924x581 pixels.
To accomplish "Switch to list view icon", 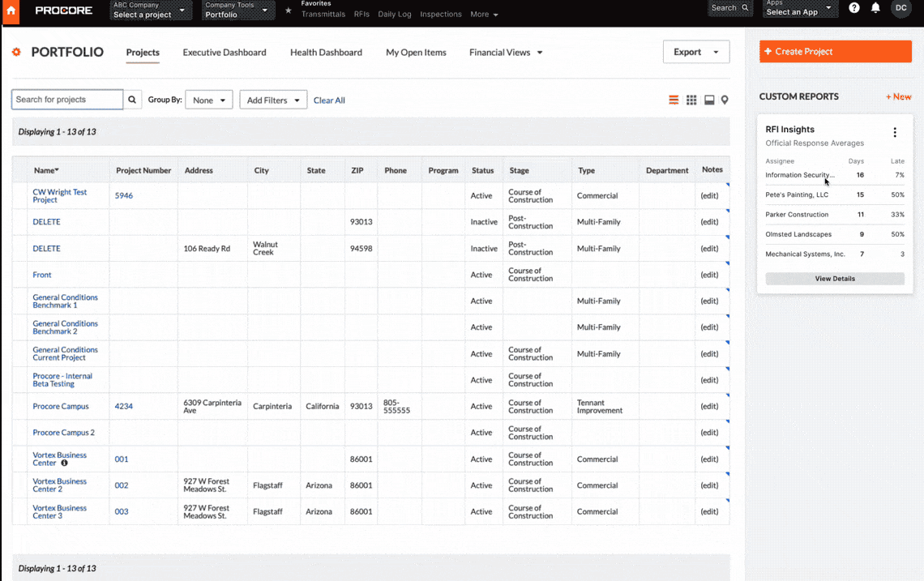I will (674, 100).
